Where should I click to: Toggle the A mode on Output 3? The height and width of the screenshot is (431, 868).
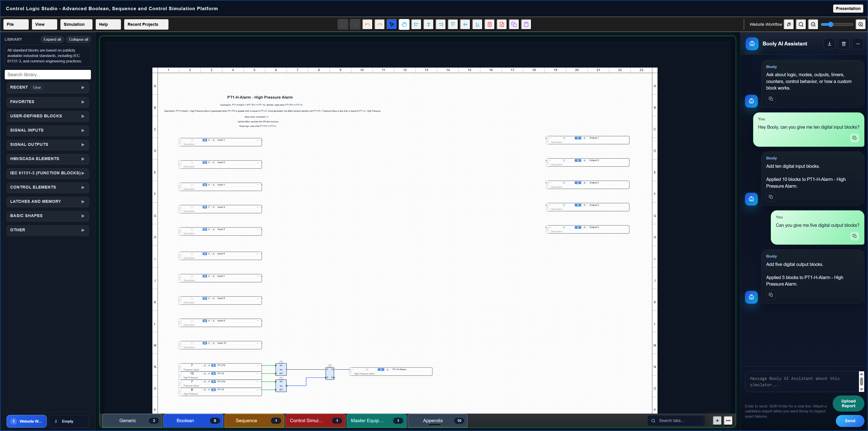tap(584, 183)
